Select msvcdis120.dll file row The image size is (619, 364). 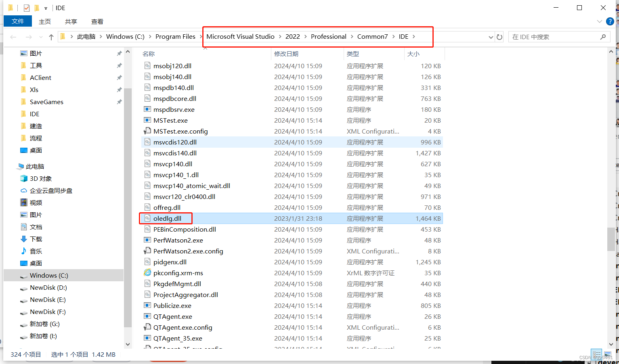(x=292, y=142)
